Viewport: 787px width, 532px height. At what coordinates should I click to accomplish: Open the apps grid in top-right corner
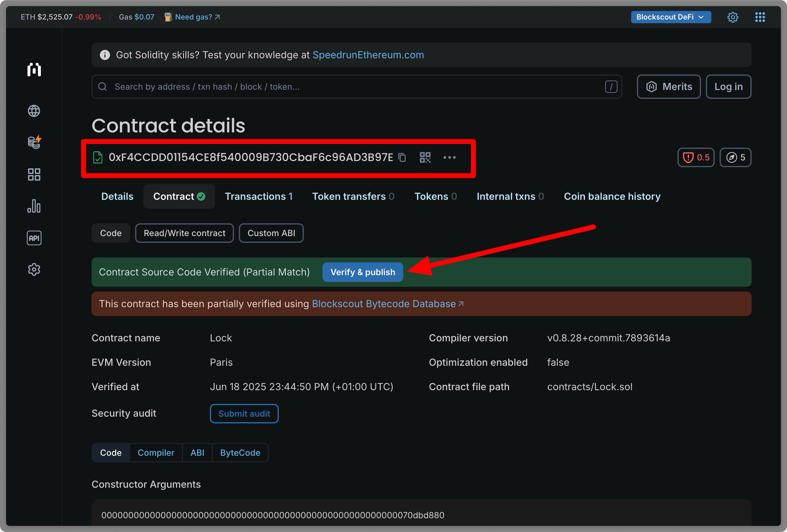click(x=760, y=17)
